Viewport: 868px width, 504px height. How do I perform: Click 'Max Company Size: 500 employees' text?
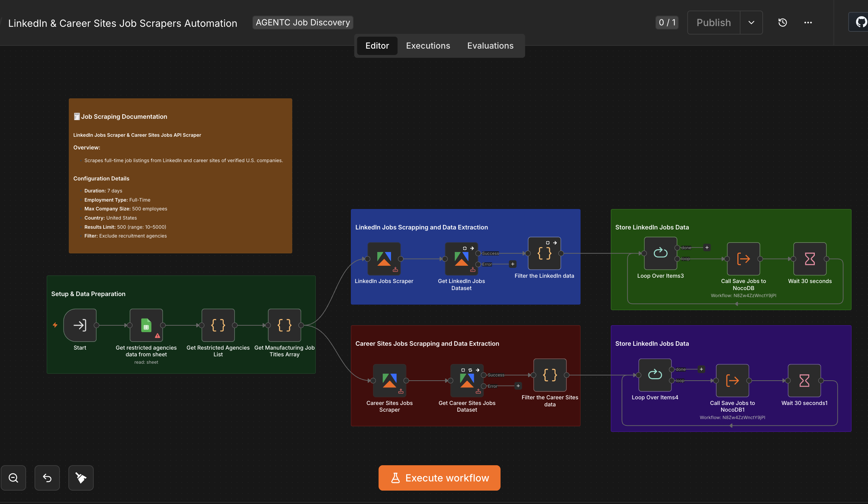(x=126, y=209)
